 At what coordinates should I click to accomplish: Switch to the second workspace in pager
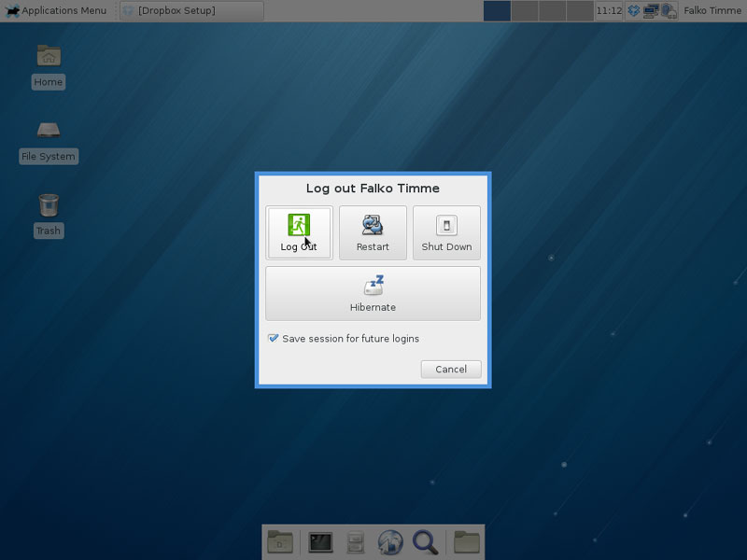[525, 10]
